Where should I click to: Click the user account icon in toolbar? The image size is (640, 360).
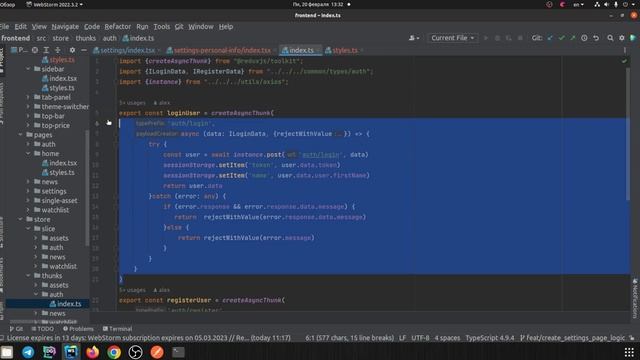pyautogui.click(x=413, y=38)
